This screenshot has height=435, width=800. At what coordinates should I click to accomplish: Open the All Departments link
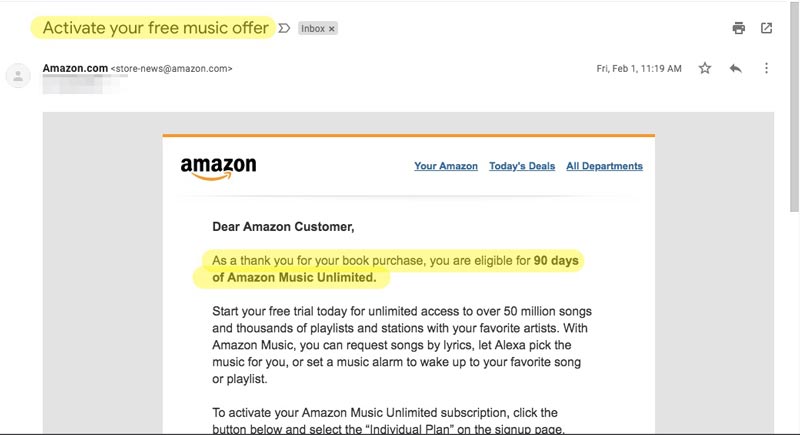604,166
